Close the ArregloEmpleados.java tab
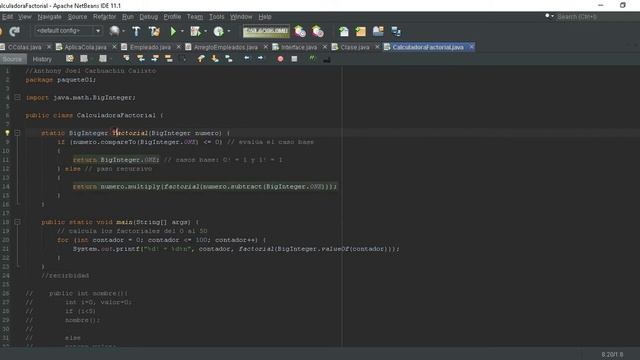640x360 pixels. pyautogui.click(x=265, y=47)
